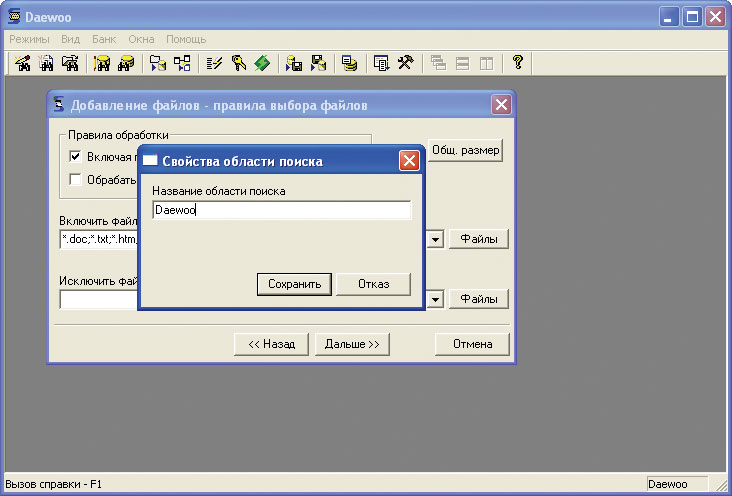Go forward with the 'Дальше >>' button
Image resolution: width=732 pixels, height=496 pixels.
[352, 344]
